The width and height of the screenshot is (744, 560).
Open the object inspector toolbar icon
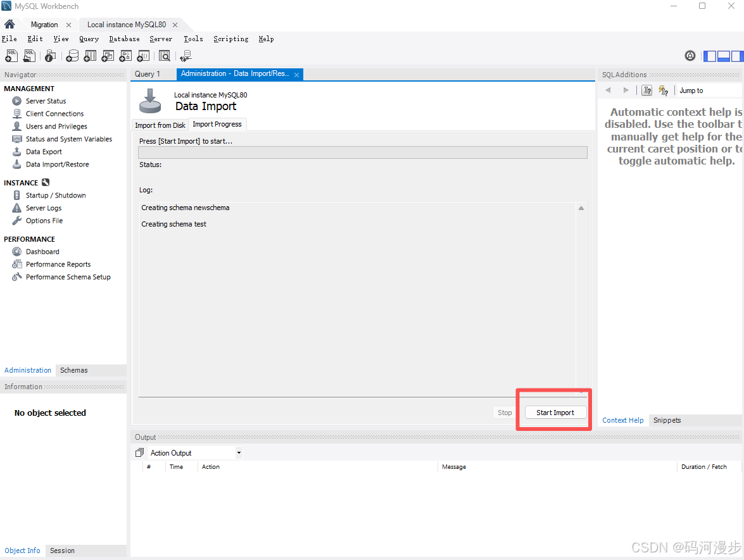click(50, 56)
